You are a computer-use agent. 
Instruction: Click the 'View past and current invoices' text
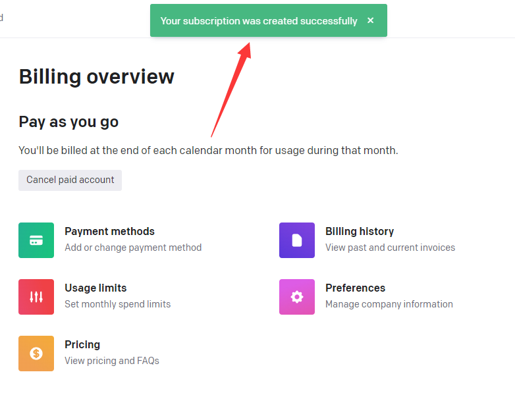390,248
